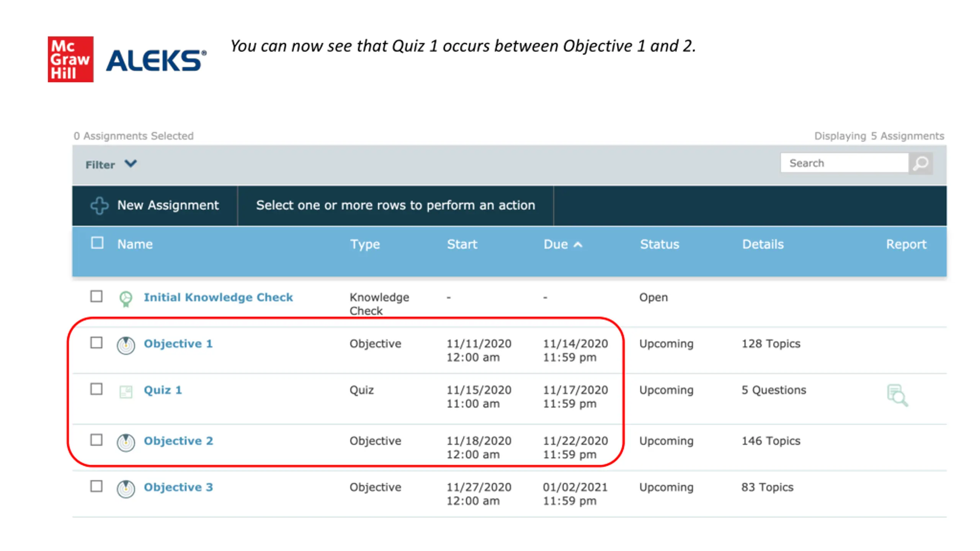Check the Quiz 1 row checkbox
Image resolution: width=980 pixels, height=551 pixels.
coord(96,389)
